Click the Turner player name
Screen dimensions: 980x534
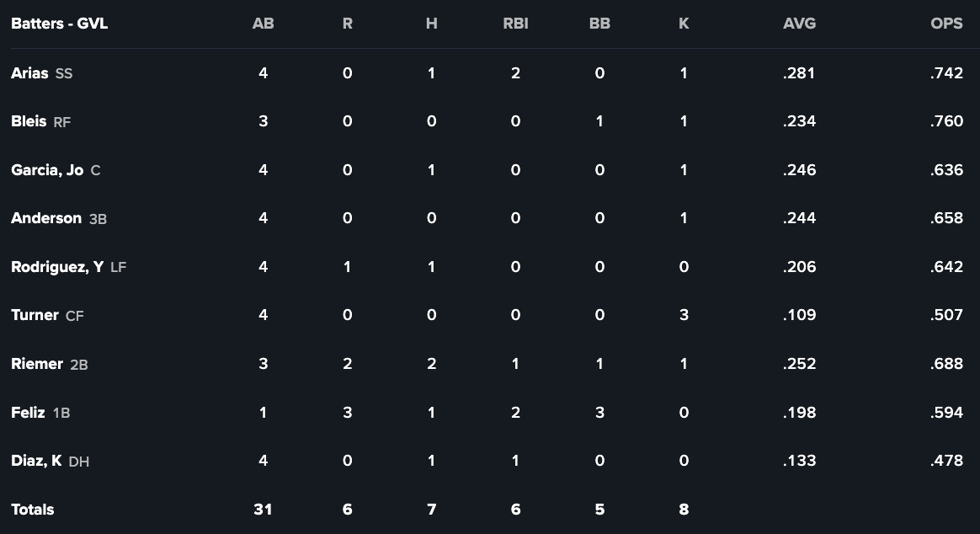(x=35, y=315)
